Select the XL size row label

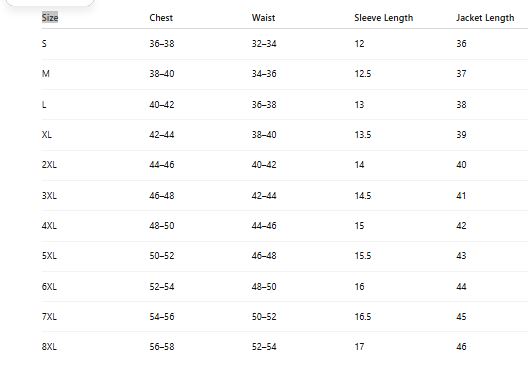coord(46,135)
